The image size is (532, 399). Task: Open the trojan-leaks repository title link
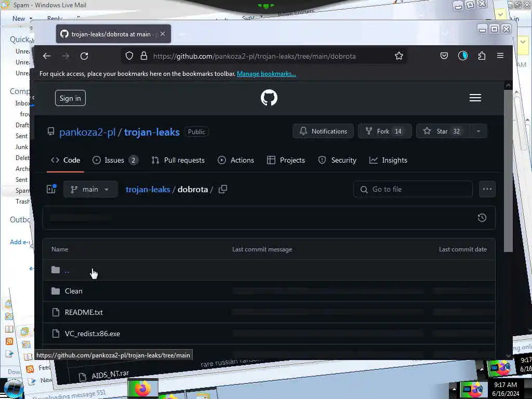(152, 132)
